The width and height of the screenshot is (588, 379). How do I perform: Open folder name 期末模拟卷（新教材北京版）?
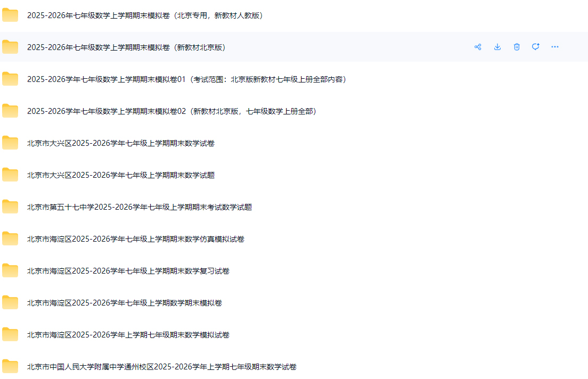(127, 47)
